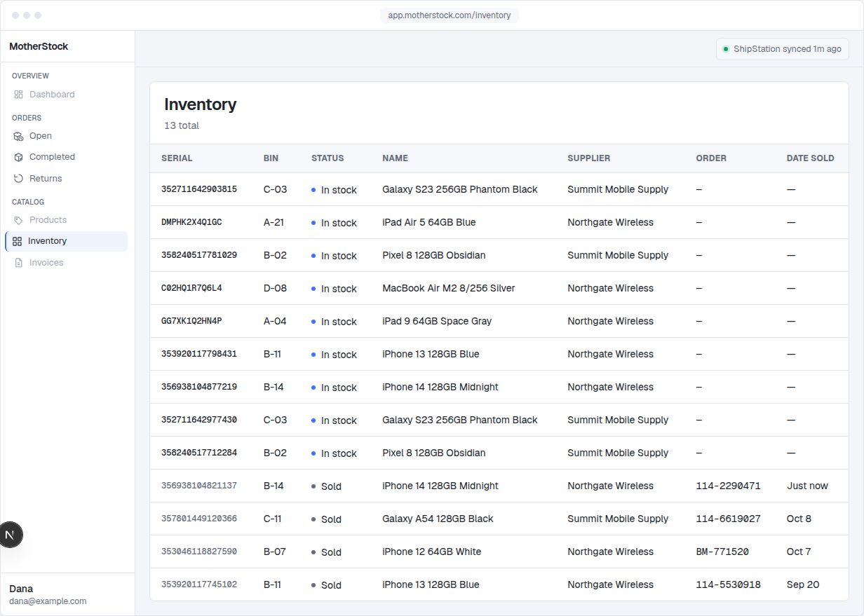Screen dimensions: 864x616
Task: Click the Invoices document icon
Action: tap(19, 263)
